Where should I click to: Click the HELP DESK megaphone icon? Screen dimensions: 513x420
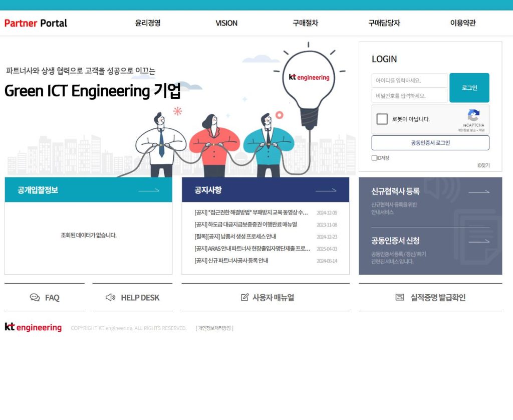tap(110, 298)
